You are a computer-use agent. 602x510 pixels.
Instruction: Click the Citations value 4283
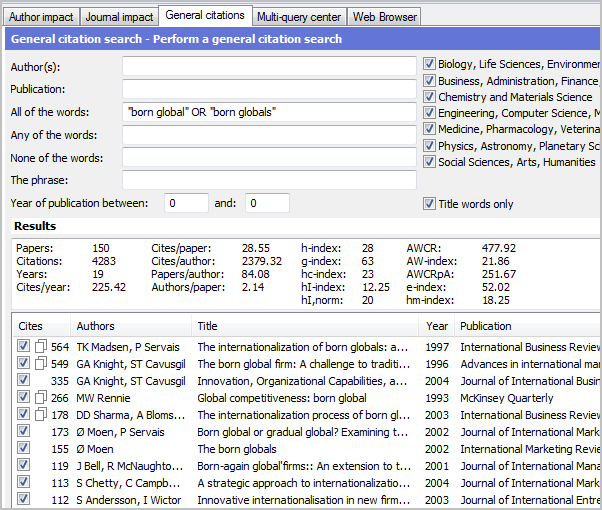(x=104, y=261)
